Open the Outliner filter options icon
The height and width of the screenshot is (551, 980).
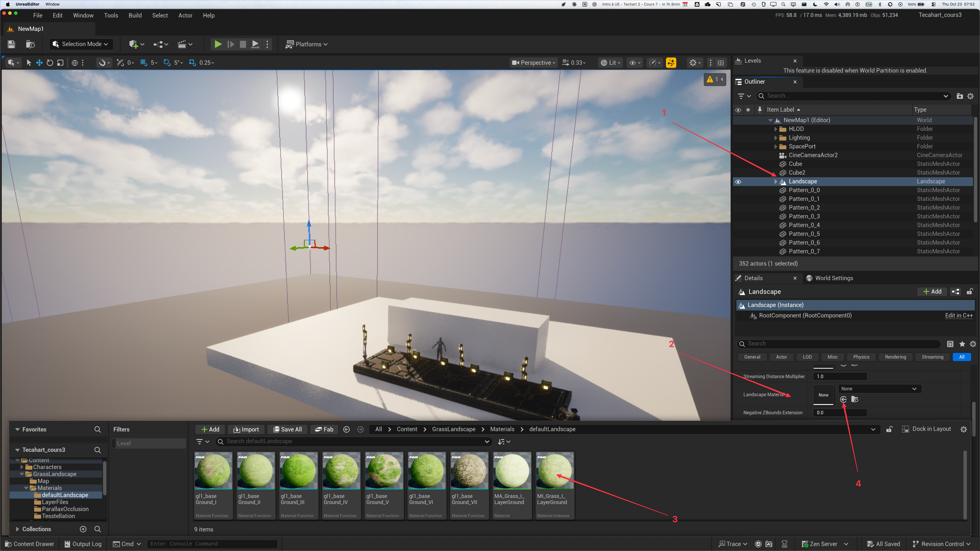(x=744, y=96)
